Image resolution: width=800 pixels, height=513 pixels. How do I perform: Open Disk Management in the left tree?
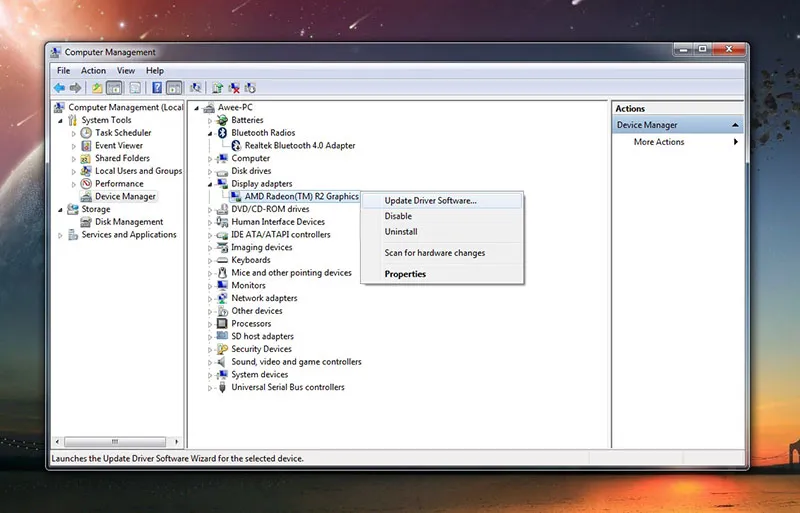pyautogui.click(x=129, y=222)
